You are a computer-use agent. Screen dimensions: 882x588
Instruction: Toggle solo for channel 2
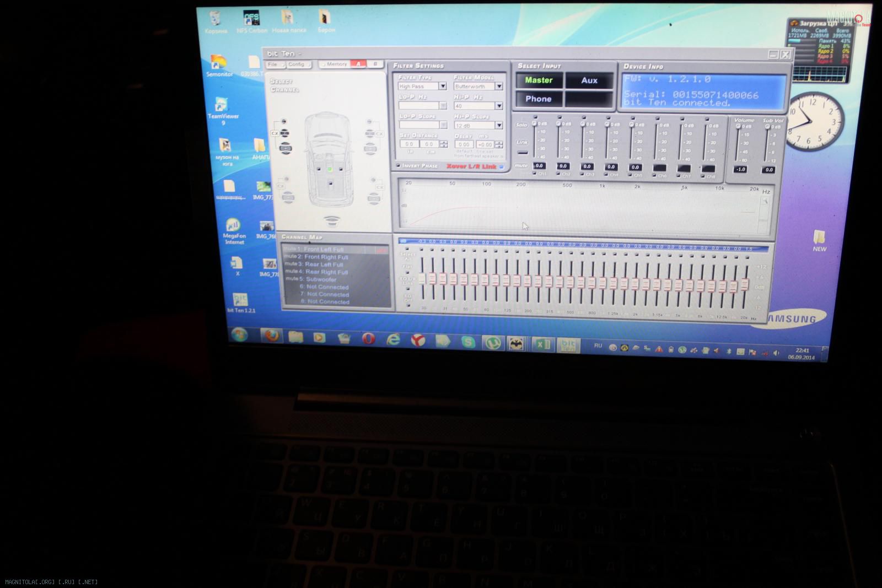[x=558, y=117]
